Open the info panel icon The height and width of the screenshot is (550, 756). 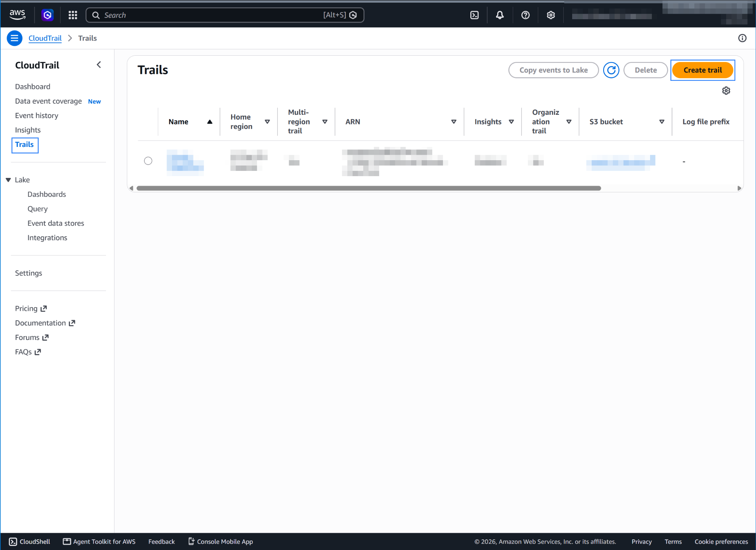[742, 38]
